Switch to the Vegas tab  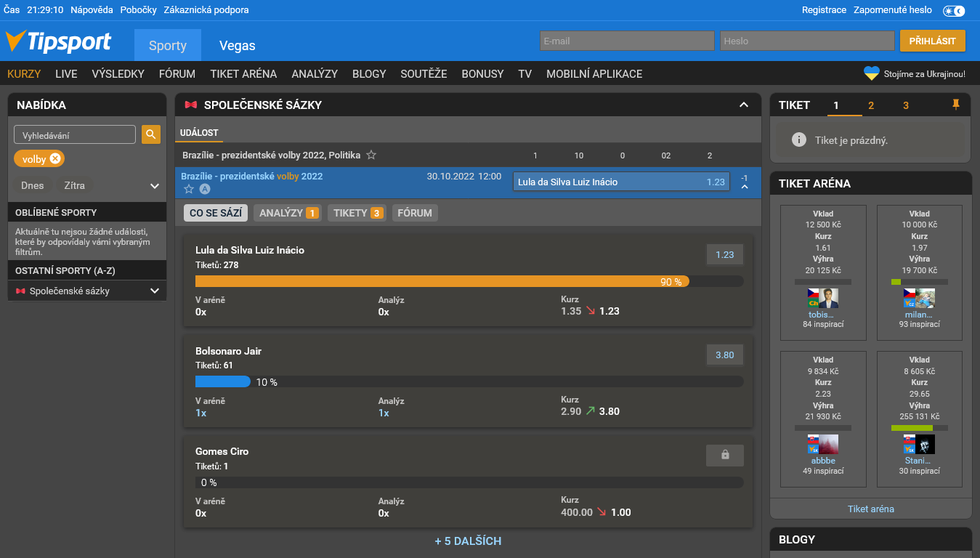coord(238,45)
